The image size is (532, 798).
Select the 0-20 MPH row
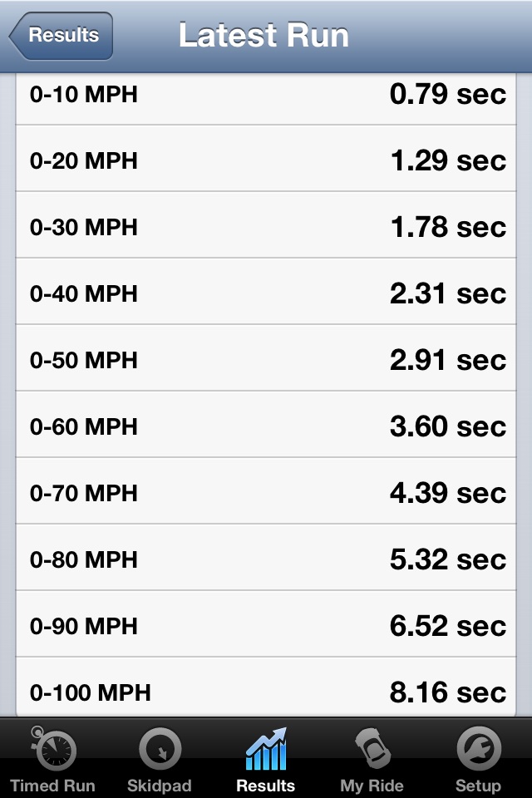(266, 158)
